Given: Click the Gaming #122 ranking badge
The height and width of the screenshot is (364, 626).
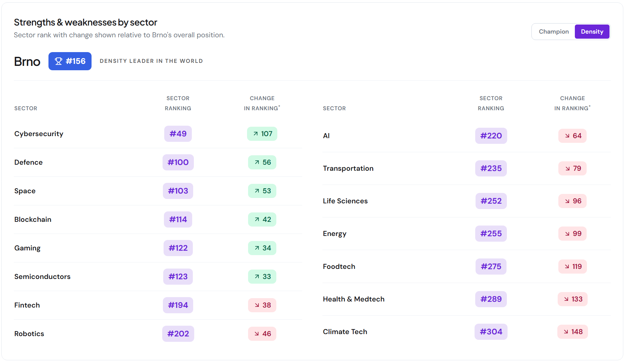Looking at the screenshot, I should point(178,248).
